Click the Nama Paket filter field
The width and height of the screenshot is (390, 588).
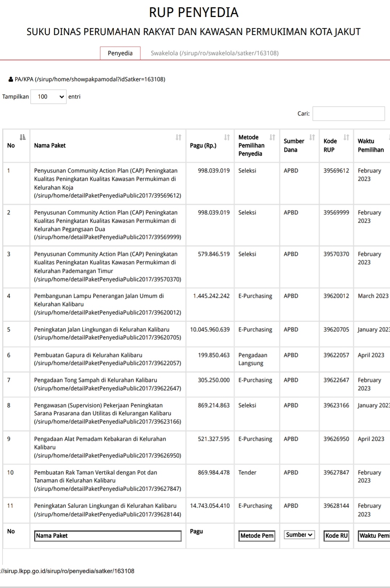coord(108,536)
